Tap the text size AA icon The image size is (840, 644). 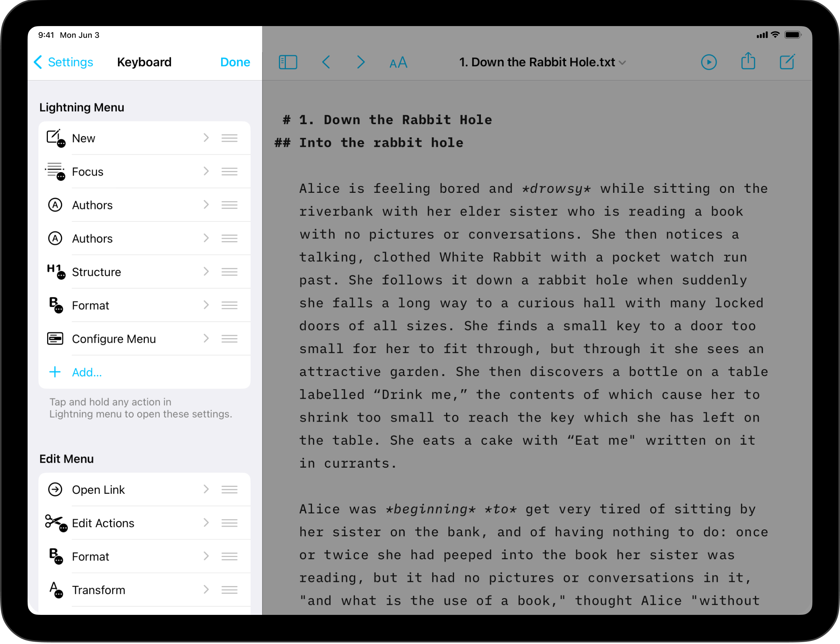398,62
